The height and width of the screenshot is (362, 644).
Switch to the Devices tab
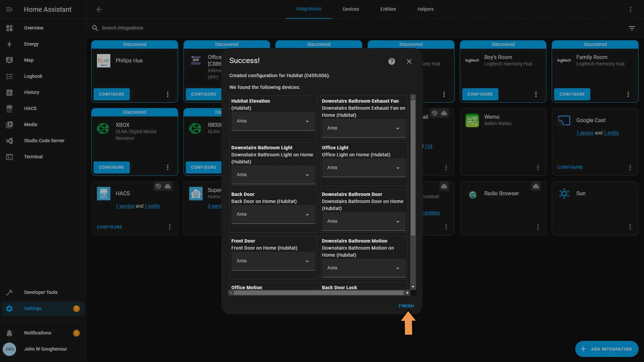pyautogui.click(x=351, y=9)
